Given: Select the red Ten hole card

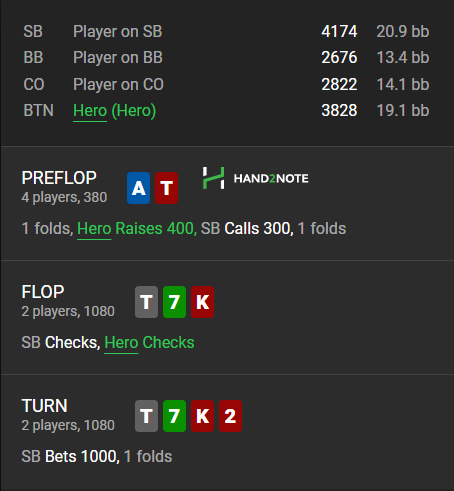Looking at the screenshot, I should coord(166,188).
